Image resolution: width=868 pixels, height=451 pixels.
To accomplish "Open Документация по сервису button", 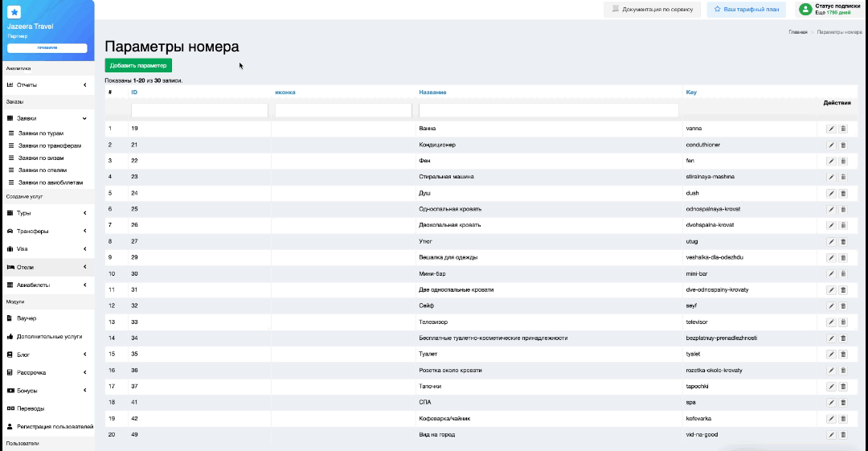I will coord(652,9).
